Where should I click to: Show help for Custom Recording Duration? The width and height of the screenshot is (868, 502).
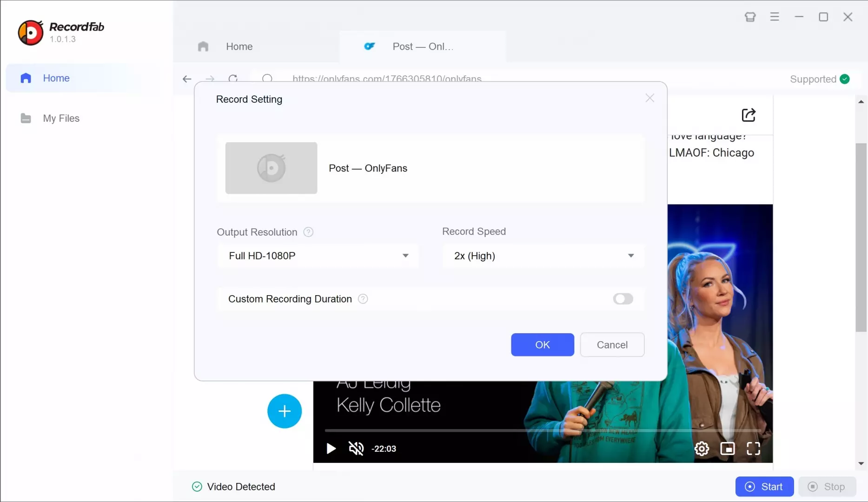click(x=363, y=299)
